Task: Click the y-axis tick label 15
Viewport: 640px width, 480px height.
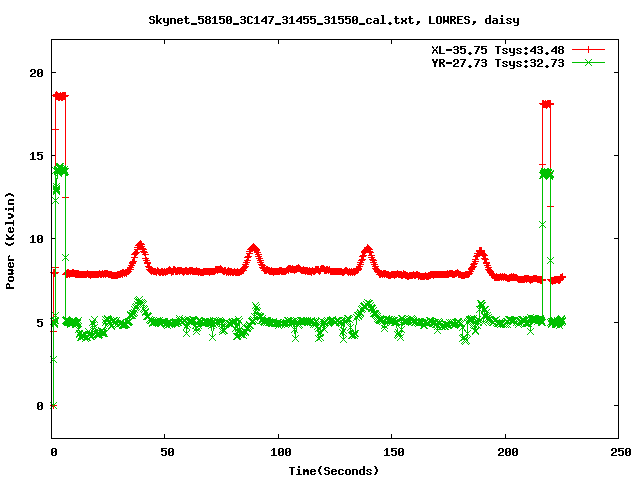Action: [x=36, y=156]
